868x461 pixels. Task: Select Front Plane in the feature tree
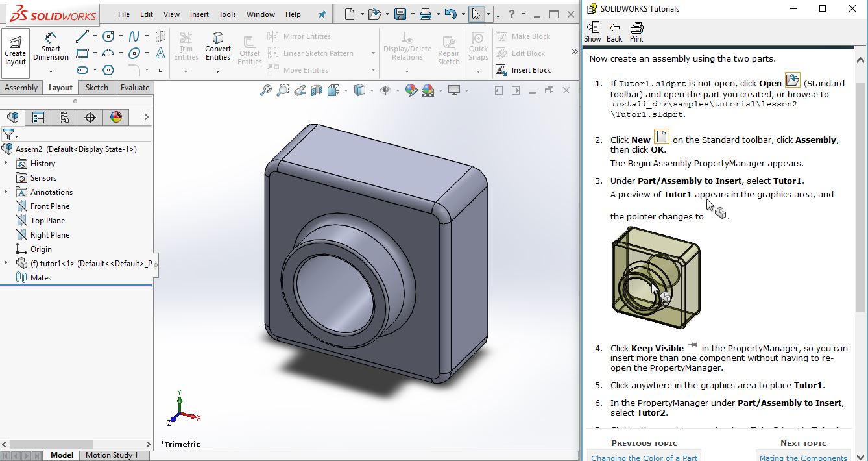(49, 206)
